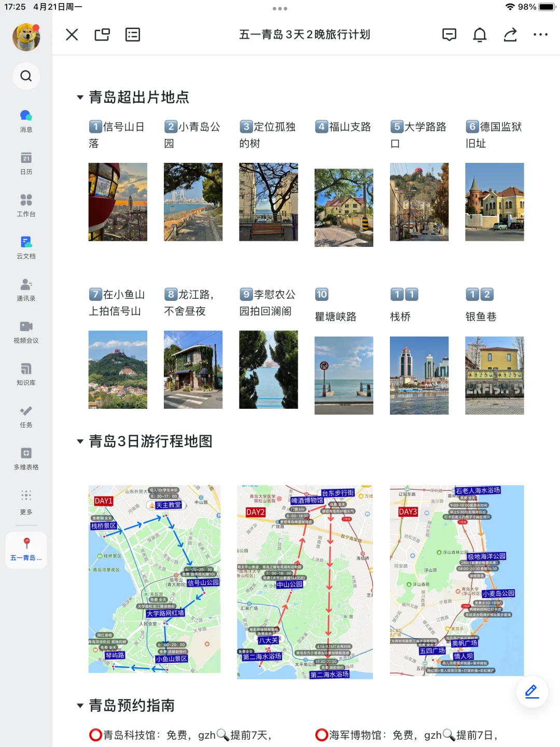Switch to the pinned 五一青岛 document tab
Image resolution: width=560 pixels, height=747 pixels.
click(x=26, y=550)
